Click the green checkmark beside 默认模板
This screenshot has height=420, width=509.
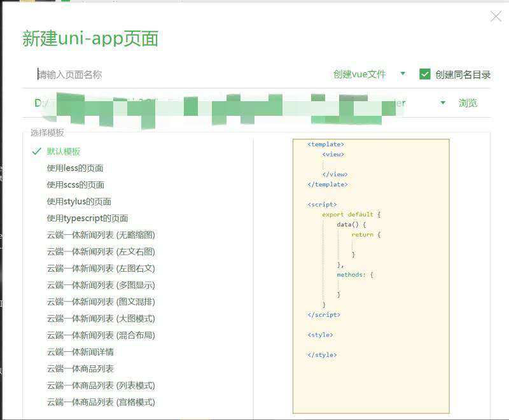tap(36, 151)
